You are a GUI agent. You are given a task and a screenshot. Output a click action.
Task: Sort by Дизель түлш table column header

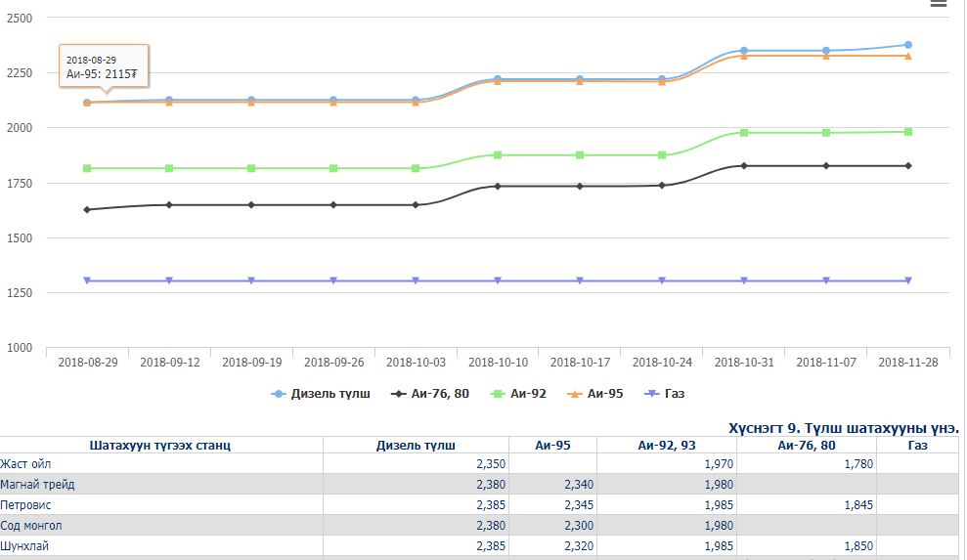click(415, 445)
